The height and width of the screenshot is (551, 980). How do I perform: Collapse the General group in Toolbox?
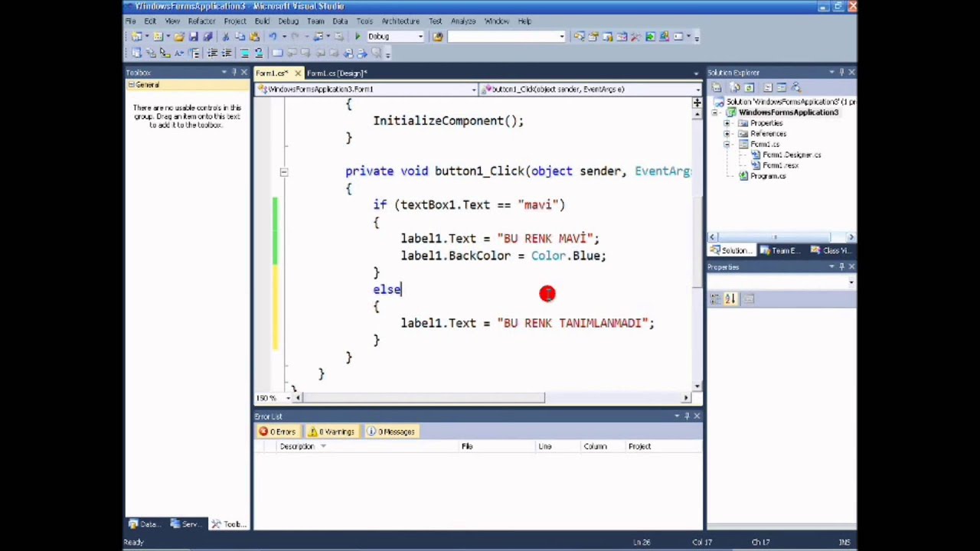pyautogui.click(x=131, y=85)
